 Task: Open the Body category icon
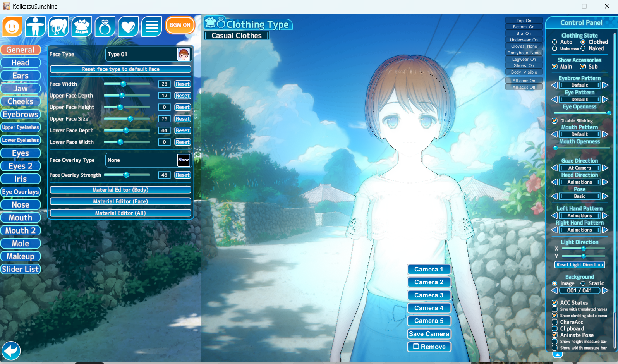tap(35, 27)
